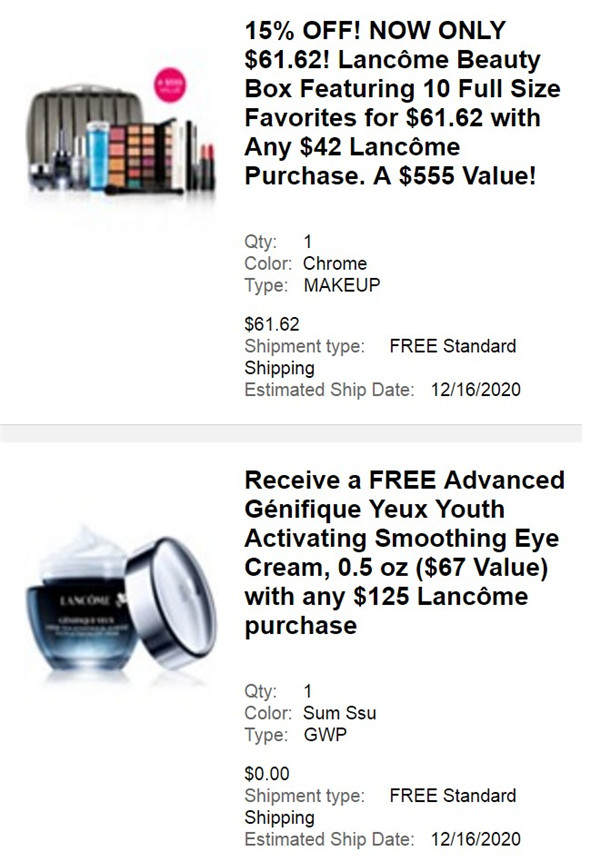Select the Sum Ssu color value

click(x=340, y=713)
